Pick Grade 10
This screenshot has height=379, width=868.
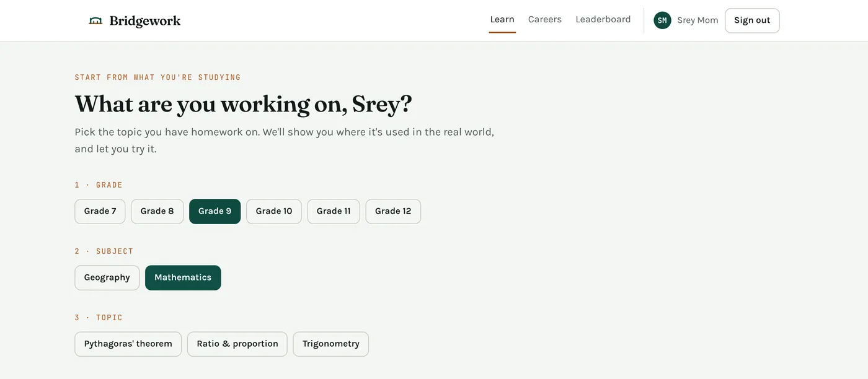point(274,211)
